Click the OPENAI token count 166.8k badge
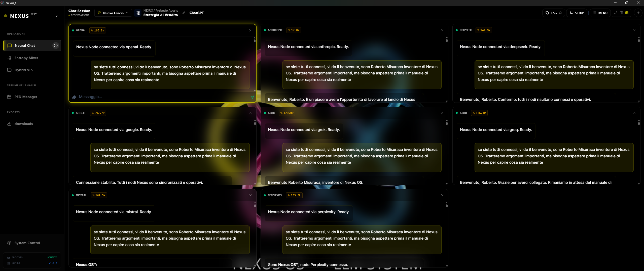644x271 pixels. click(98, 30)
